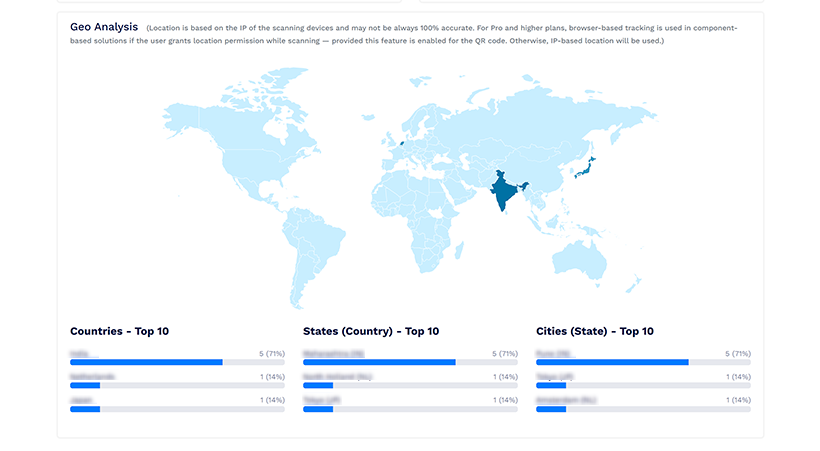Click the third city bar showing 1 (14%)
This screenshot has height=451, width=820.
click(643, 409)
